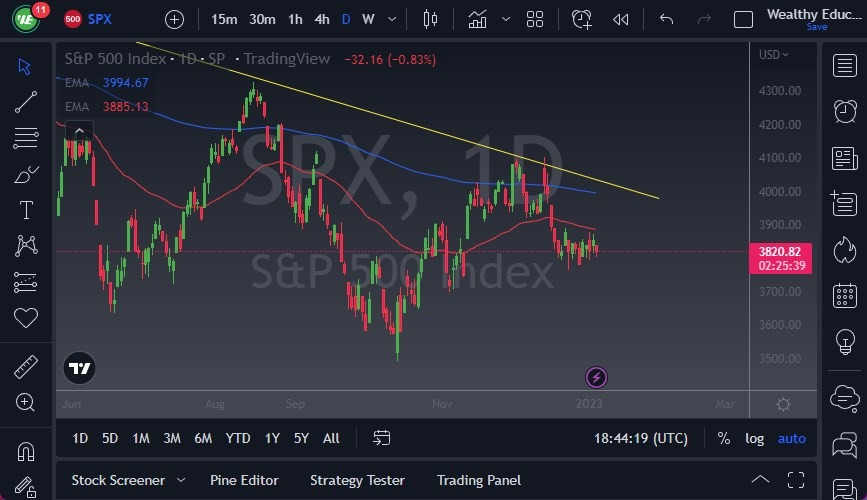This screenshot has width=867, height=500.
Task: Set range to 1Y
Action: pos(271,438)
